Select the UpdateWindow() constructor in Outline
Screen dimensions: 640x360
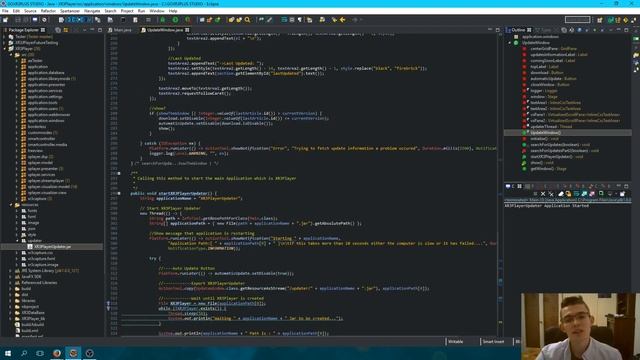coord(546,133)
